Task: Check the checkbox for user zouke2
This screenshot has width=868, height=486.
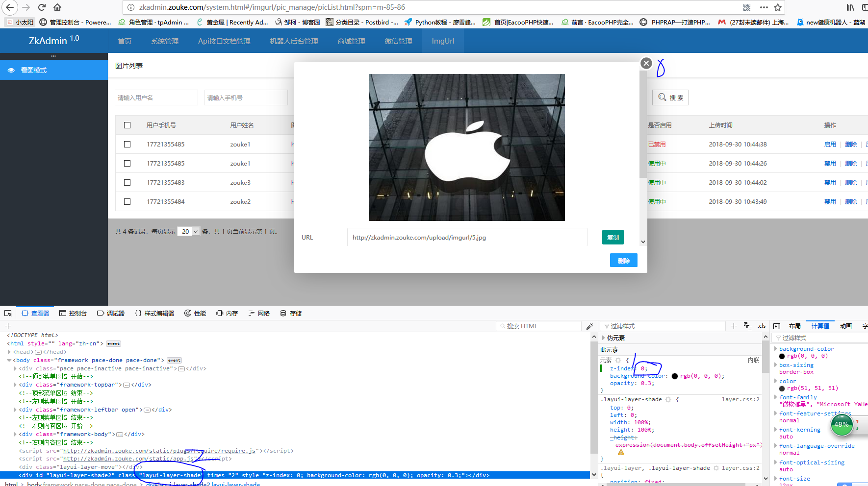Action: coord(127,201)
